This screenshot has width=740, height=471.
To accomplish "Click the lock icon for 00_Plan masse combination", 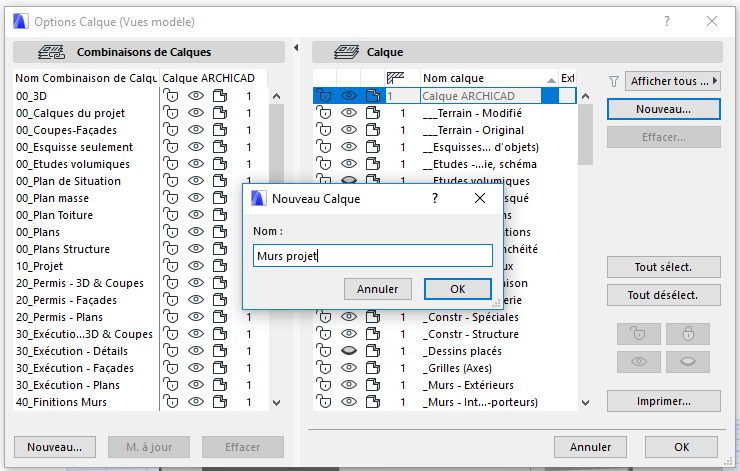I will 171,198.
